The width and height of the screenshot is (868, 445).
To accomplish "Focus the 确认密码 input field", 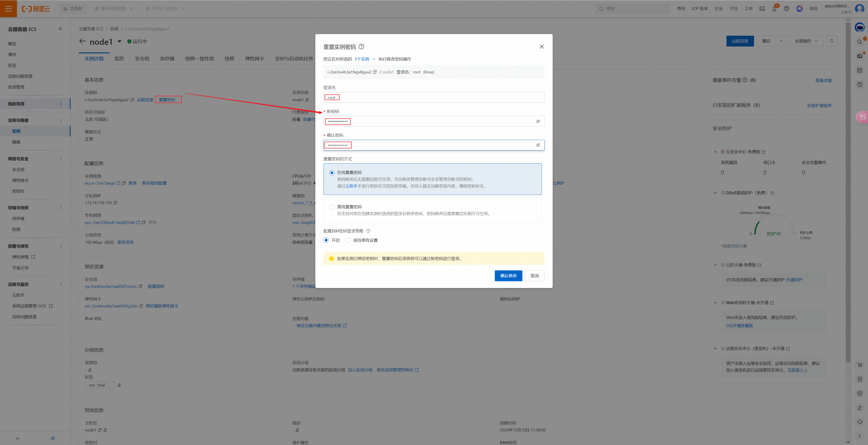I will pos(434,145).
